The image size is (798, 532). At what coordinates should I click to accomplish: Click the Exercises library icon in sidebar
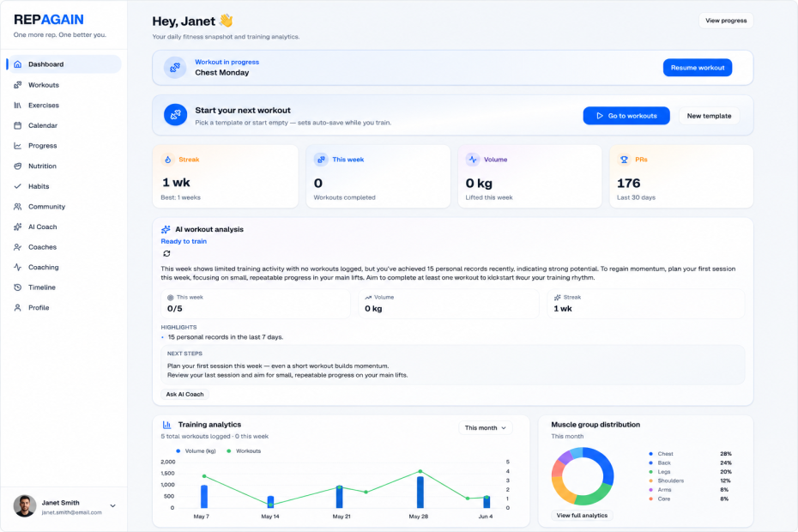coord(18,106)
